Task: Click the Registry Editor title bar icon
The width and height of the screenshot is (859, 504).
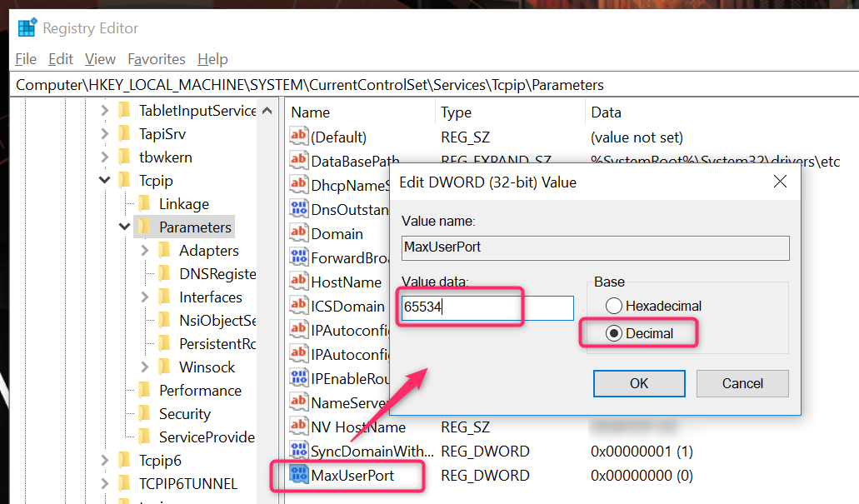Action: coord(27,27)
